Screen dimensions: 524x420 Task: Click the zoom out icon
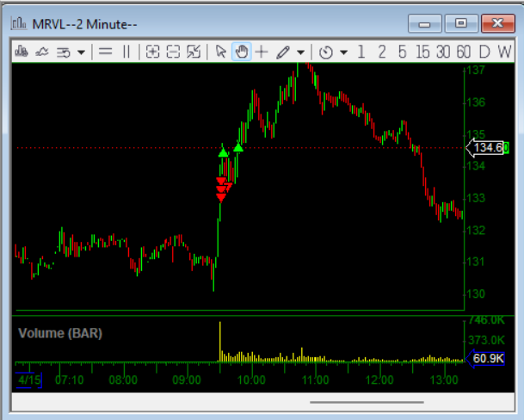coord(173,52)
